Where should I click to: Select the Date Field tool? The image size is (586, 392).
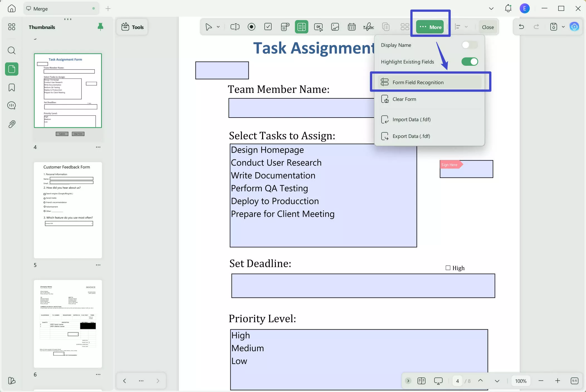pos(351,27)
